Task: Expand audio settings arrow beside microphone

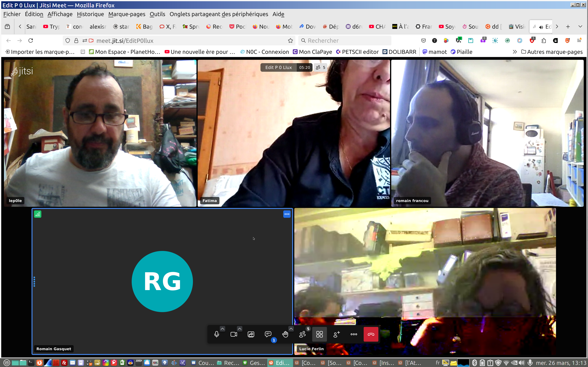Action: tap(222, 329)
